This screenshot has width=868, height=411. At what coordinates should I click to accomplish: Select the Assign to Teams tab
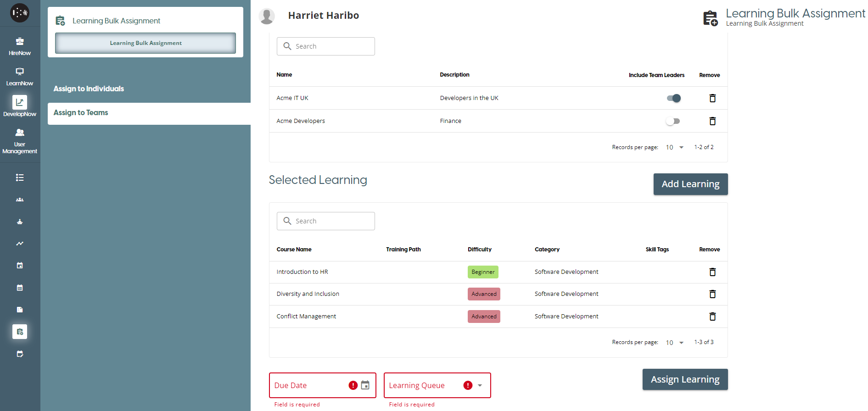pos(81,113)
